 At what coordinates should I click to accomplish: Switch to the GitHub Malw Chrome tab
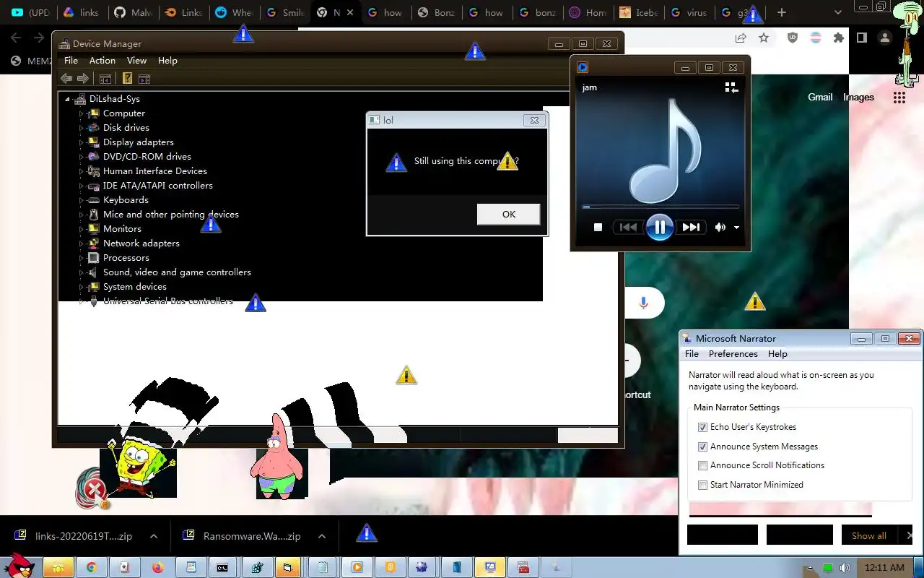(134, 12)
